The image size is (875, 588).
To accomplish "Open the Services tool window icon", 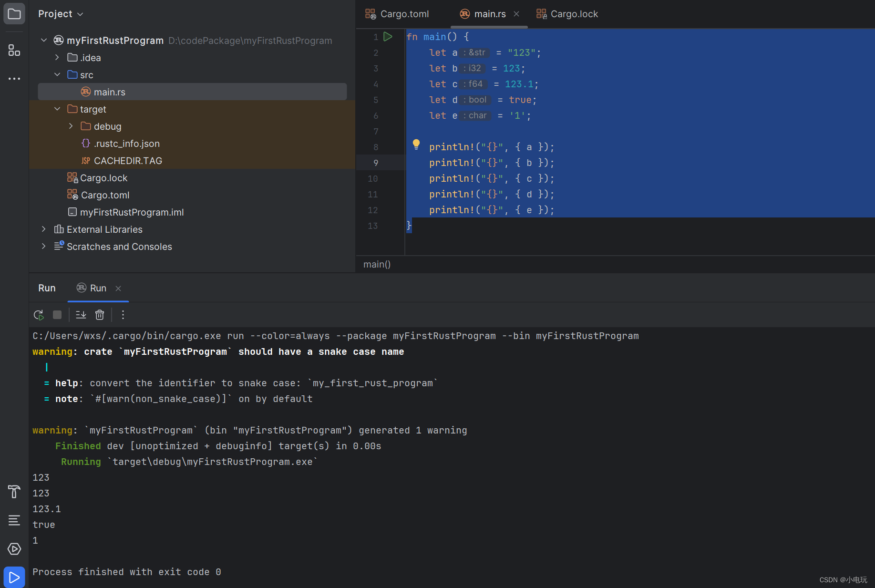I will tap(14, 549).
